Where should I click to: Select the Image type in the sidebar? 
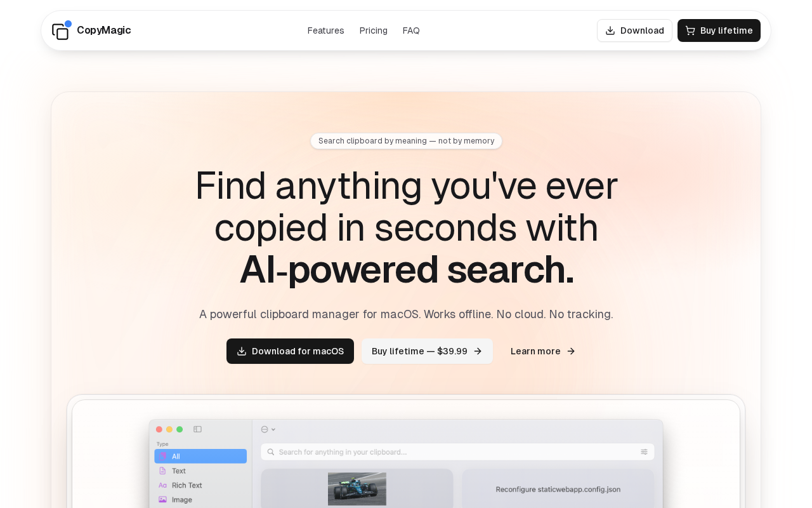coord(200,500)
